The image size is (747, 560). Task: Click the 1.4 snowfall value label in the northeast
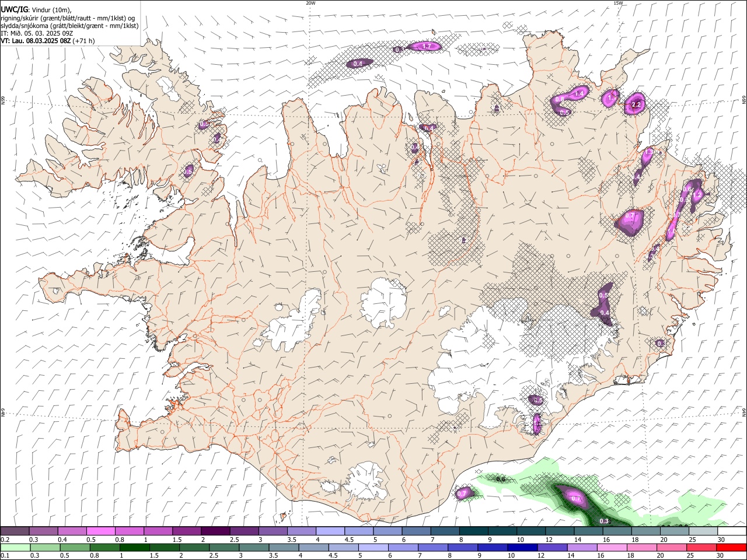click(580, 93)
